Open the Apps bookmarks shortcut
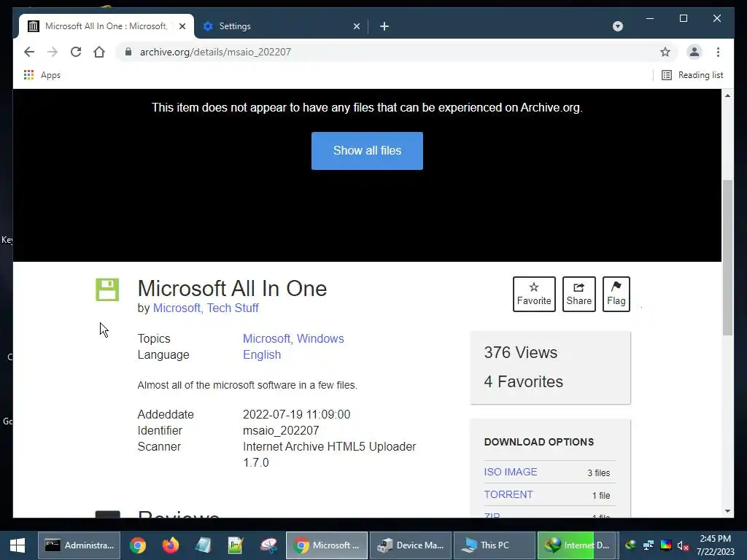 click(42, 75)
